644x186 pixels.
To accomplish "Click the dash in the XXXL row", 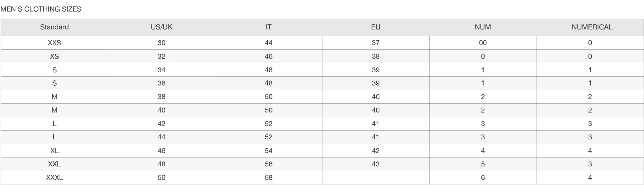I will pyautogui.click(x=376, y=178).
